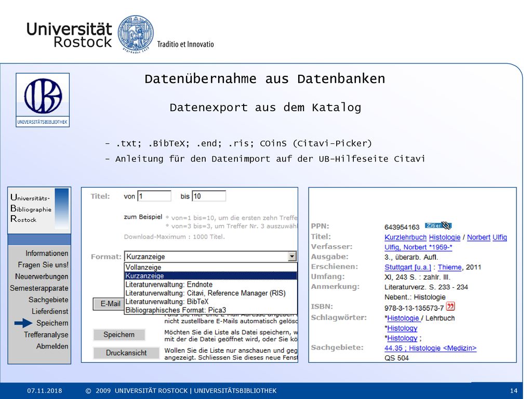Screen dimensions: 532x399
Task: Click the E-Mail button
Action: coord(109,303)
